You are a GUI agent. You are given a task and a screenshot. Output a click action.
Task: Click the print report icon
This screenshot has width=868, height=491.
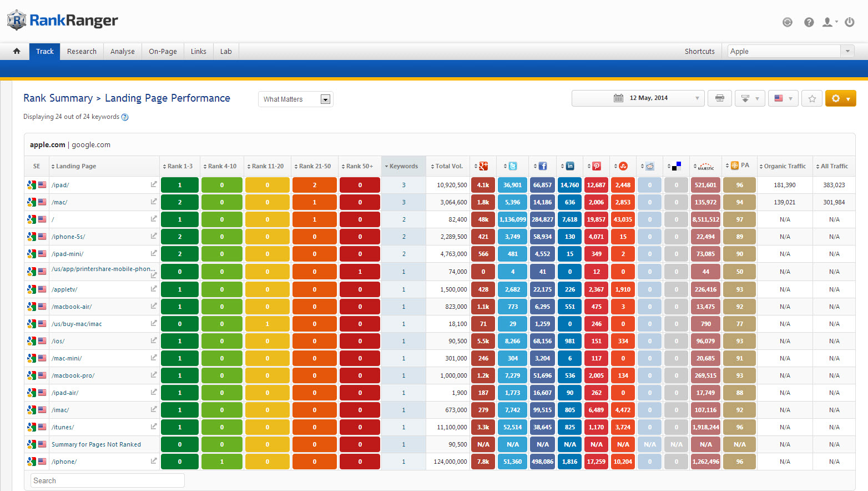tap(719, 98)
